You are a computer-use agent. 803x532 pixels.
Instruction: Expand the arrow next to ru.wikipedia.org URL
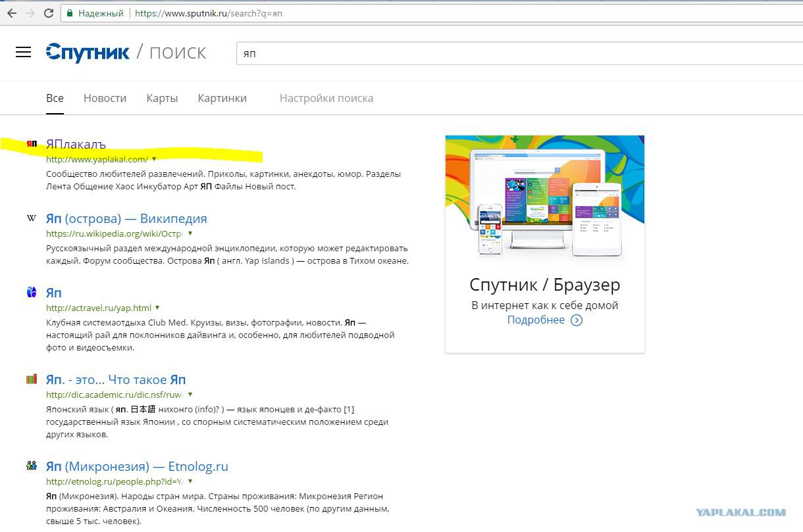click(x=190, y=233)
